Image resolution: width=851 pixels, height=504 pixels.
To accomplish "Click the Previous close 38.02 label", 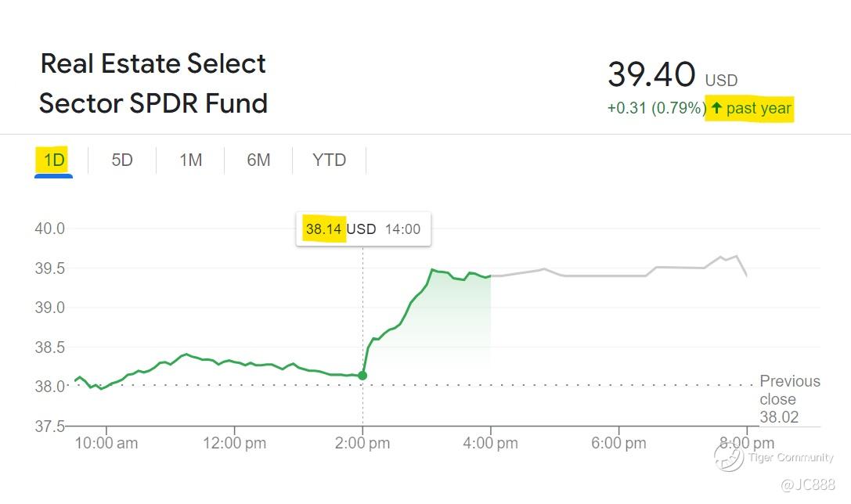I will pyautogui.click(x=789, y=399).
